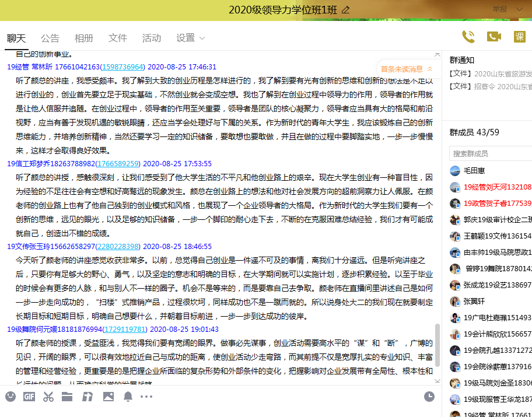The image size is (532, 417).
Task: Switch to the 文件 tab
Action: (118, 38)
